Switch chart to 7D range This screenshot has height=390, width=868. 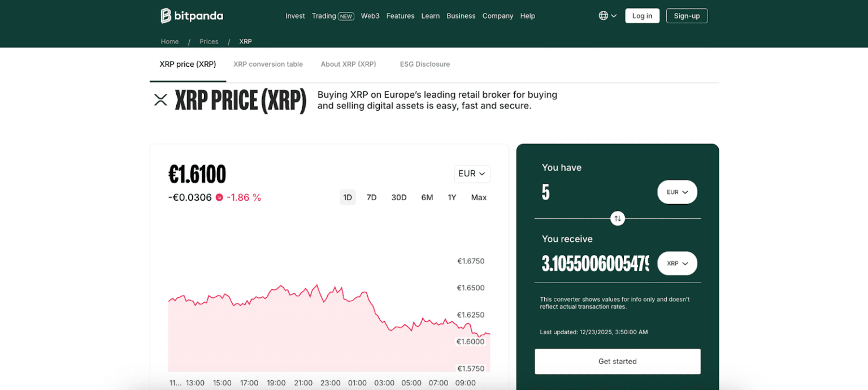click(371, 197)
